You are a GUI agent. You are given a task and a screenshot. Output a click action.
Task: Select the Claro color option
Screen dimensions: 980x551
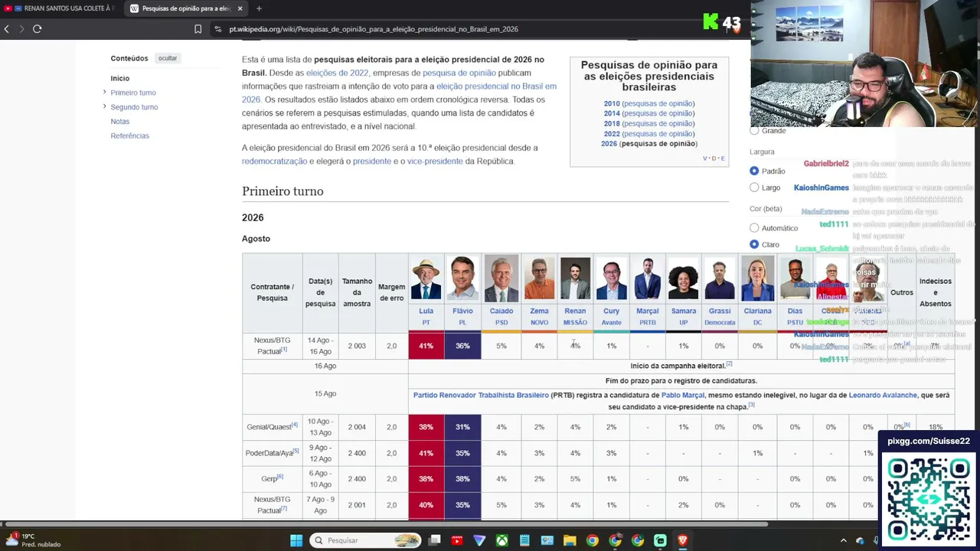754,244
